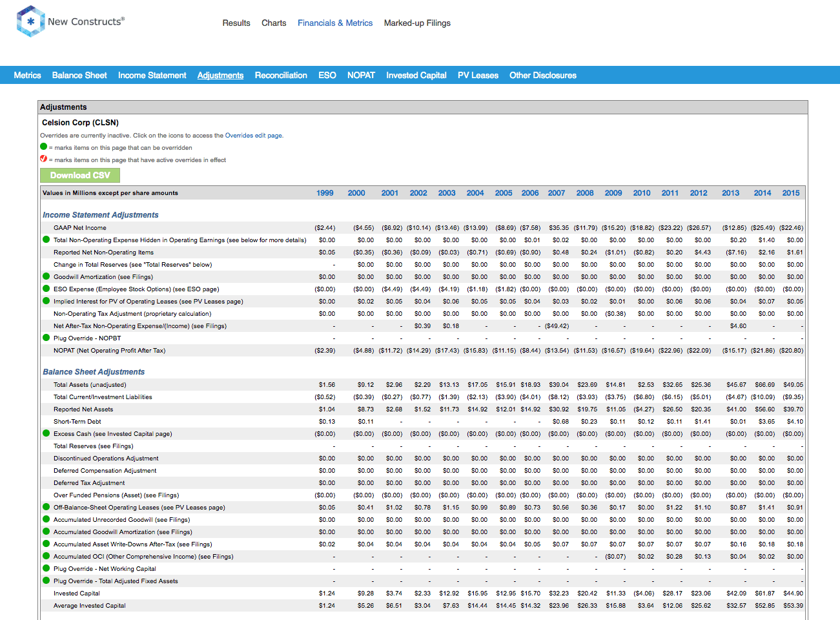This screenshot has width=840, height=620.
Task: Click the 2015 year column header
Action: [x=791, y=193]
